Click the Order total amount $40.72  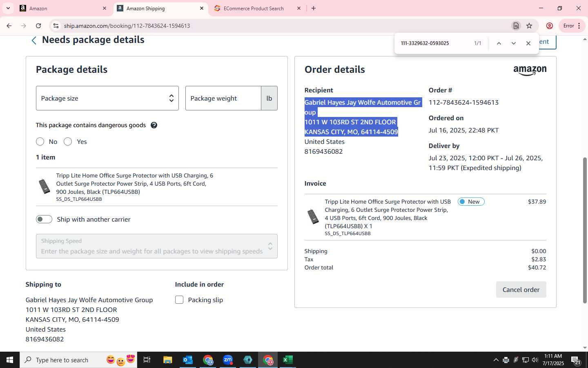tap(537, 267)
